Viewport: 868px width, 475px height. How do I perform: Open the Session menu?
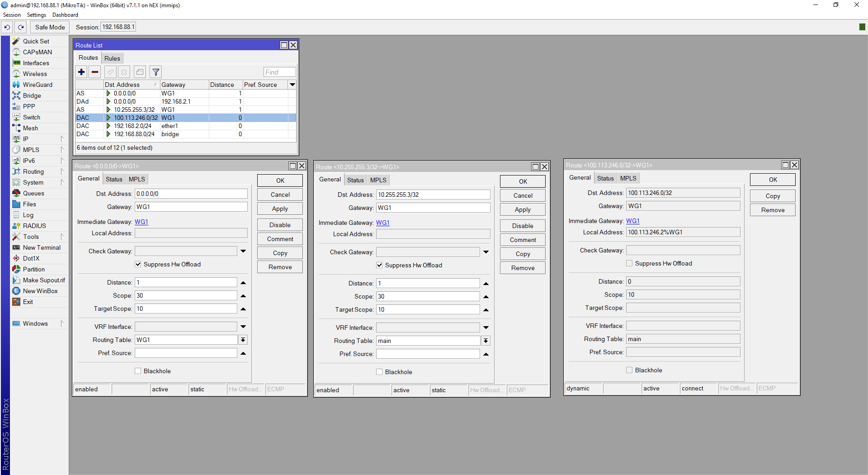click(x=12, y=15)
